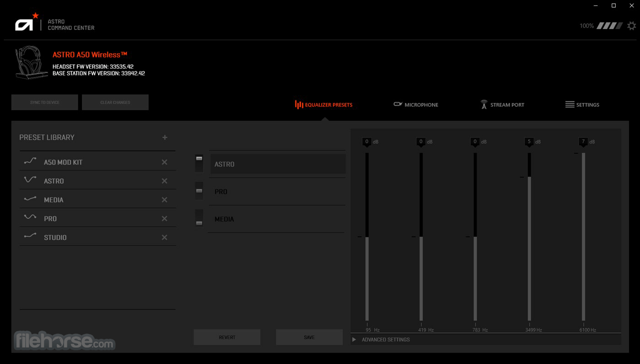640x364 pixels.
Task: Delete the MEDIA preset from library
Action: (x=165, y=200)
